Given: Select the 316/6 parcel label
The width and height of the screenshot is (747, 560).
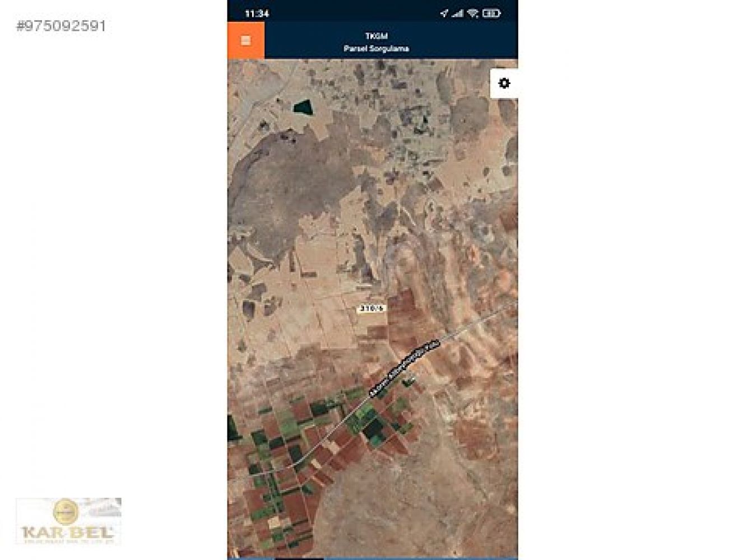Looking at the screenshot, I should tap(372, 308).
